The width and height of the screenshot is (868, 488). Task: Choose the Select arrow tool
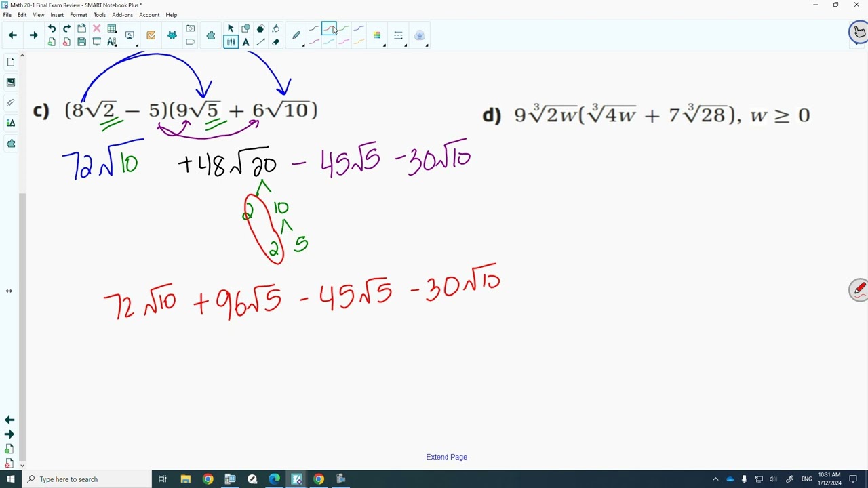click(231, 28)
